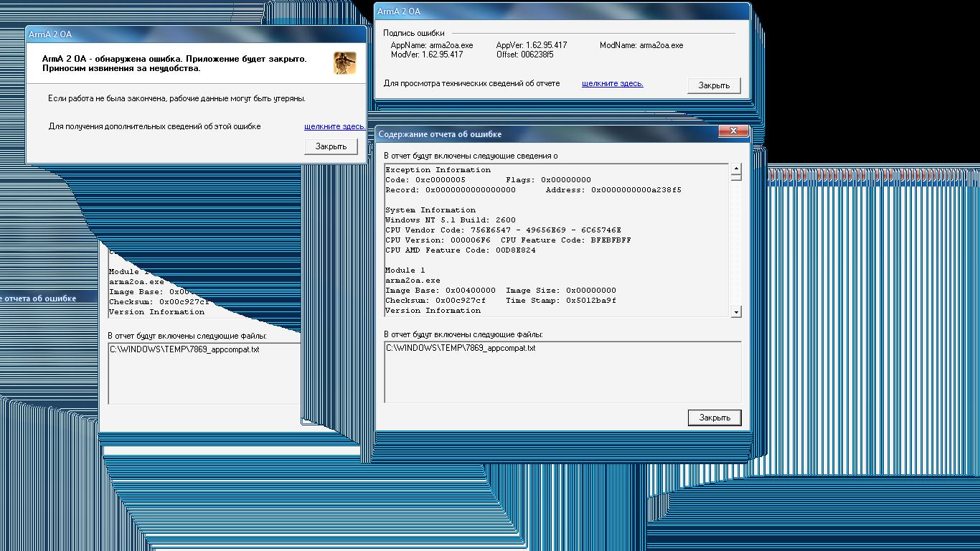Screen dimensions: 980x551
Task: Click "Version Information" in the background report window
Action: tap(157, 312)
